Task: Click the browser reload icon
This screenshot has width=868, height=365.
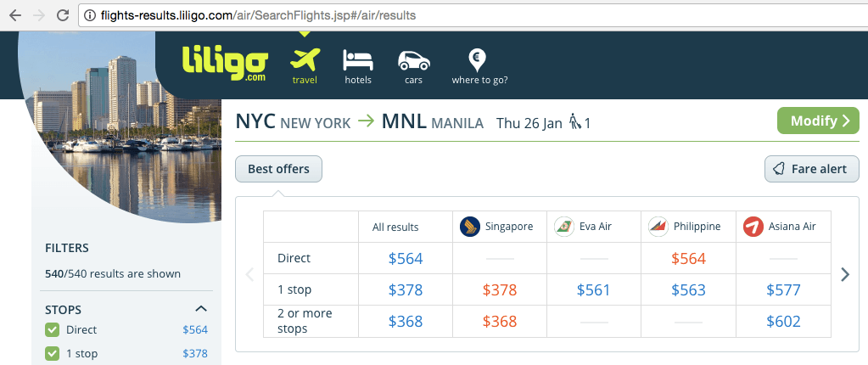Action: click(x=63, y=15)
